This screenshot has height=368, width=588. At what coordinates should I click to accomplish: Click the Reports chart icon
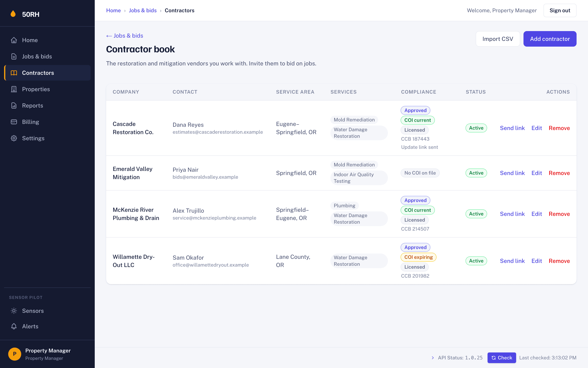coord(14,105)
